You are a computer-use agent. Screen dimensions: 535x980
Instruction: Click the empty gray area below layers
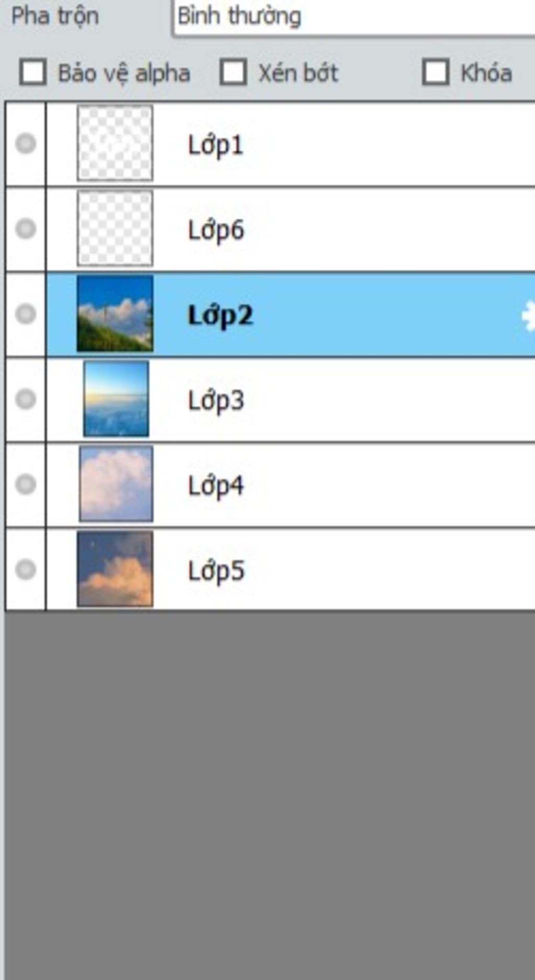[x=267, y=783]
